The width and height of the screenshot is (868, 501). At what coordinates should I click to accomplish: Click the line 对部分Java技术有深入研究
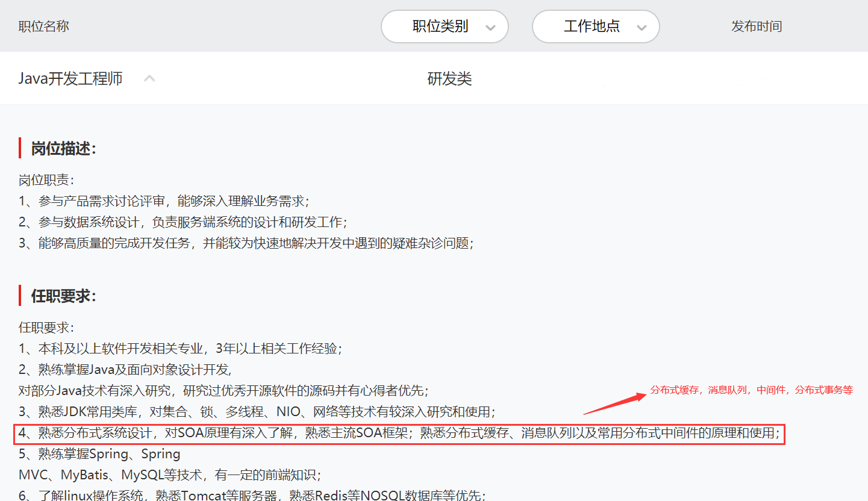tap(223, 391)
